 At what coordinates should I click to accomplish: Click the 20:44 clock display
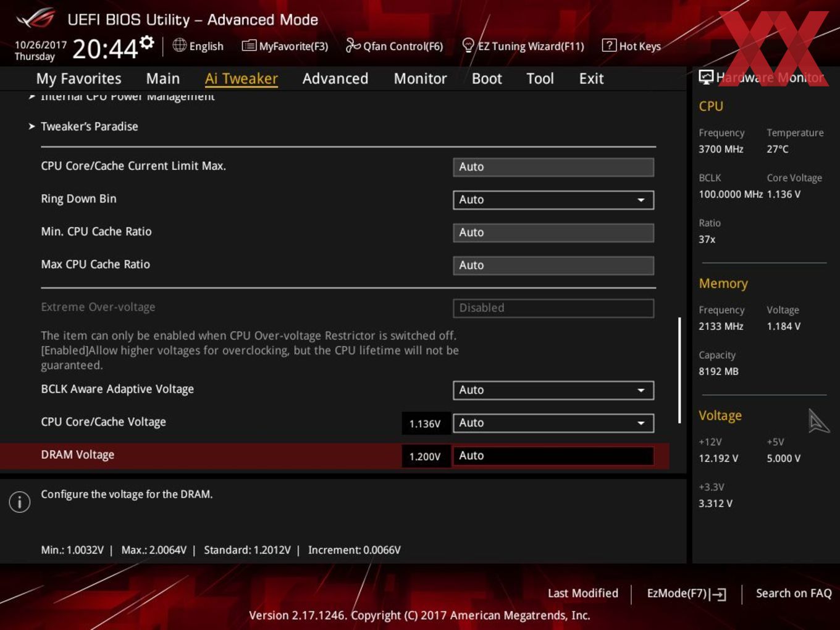point(105,48)
